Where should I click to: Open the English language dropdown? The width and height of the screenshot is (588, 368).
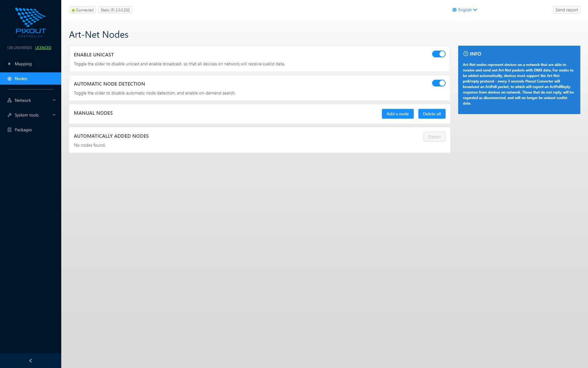pos(465,10)
